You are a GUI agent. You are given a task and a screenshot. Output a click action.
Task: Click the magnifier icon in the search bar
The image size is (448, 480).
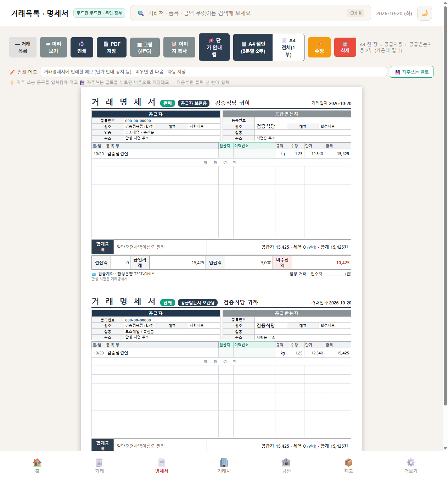tap(141, 13)
